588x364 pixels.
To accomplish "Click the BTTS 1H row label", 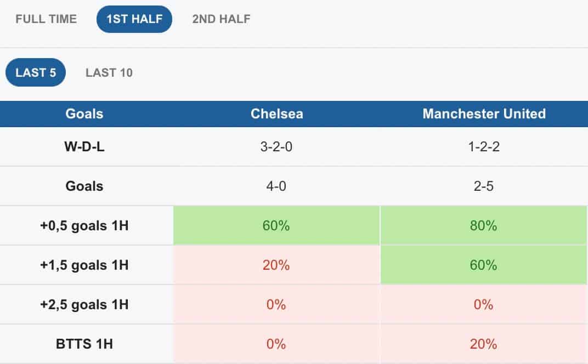I will point(84,344).
